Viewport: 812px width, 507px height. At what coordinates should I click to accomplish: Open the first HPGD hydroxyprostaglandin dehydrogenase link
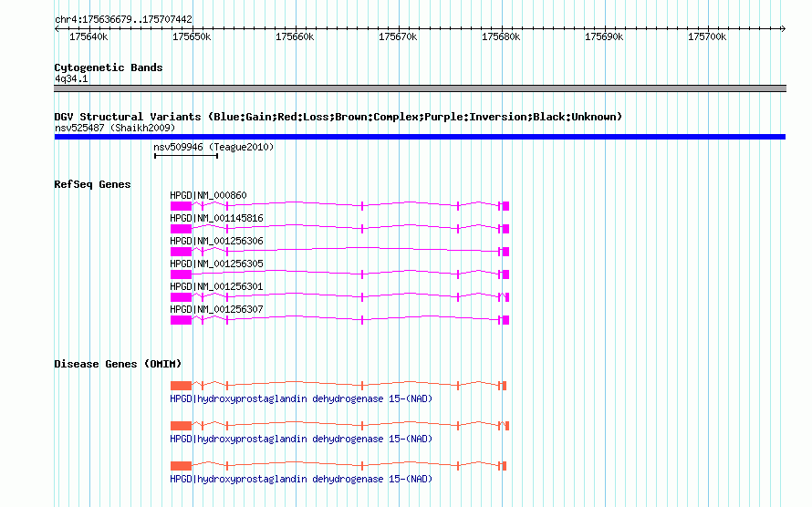click(301, 398)
